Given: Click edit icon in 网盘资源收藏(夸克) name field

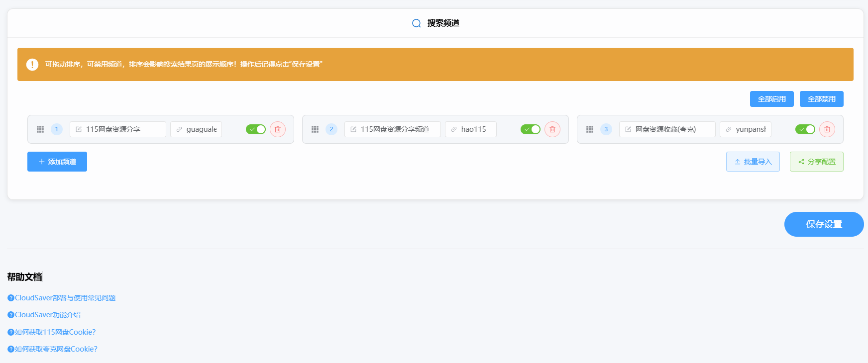Looking at the screenshot, I should tap(628, 129).
